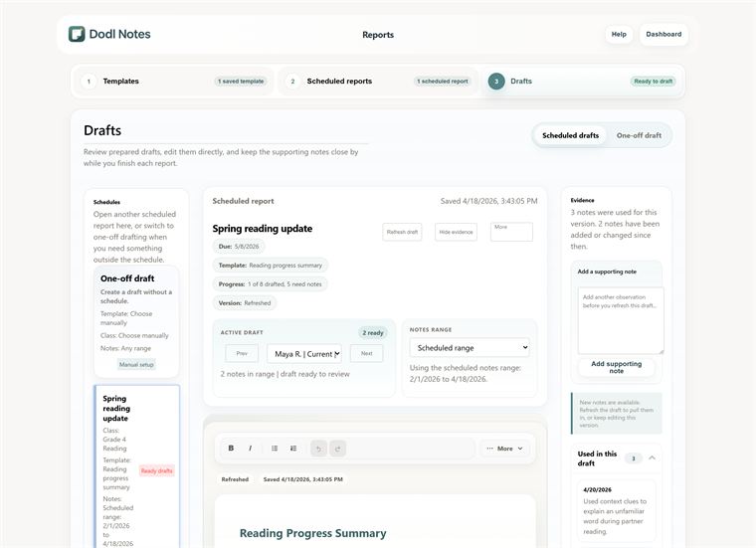Click the Refresh draft button
Viewport: 756px width, 548px height.
pyautogui.click(x=402, y=232)
